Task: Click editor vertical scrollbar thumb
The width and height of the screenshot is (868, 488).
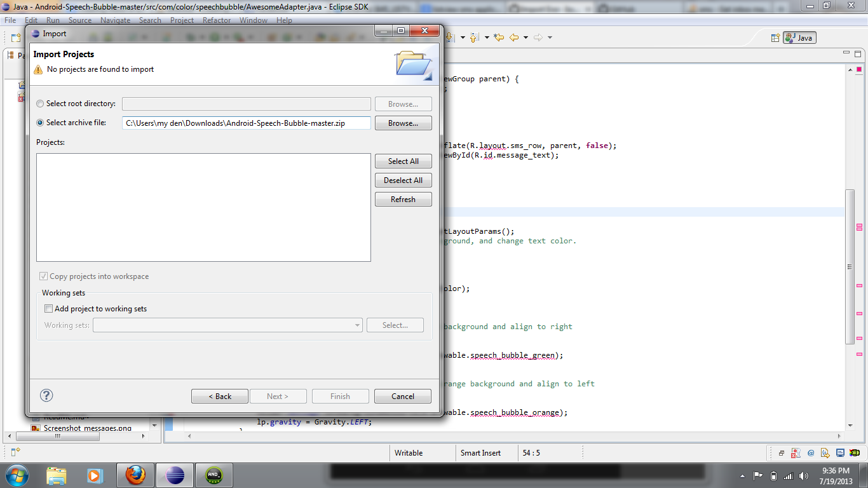Action: tap(850, 267)
